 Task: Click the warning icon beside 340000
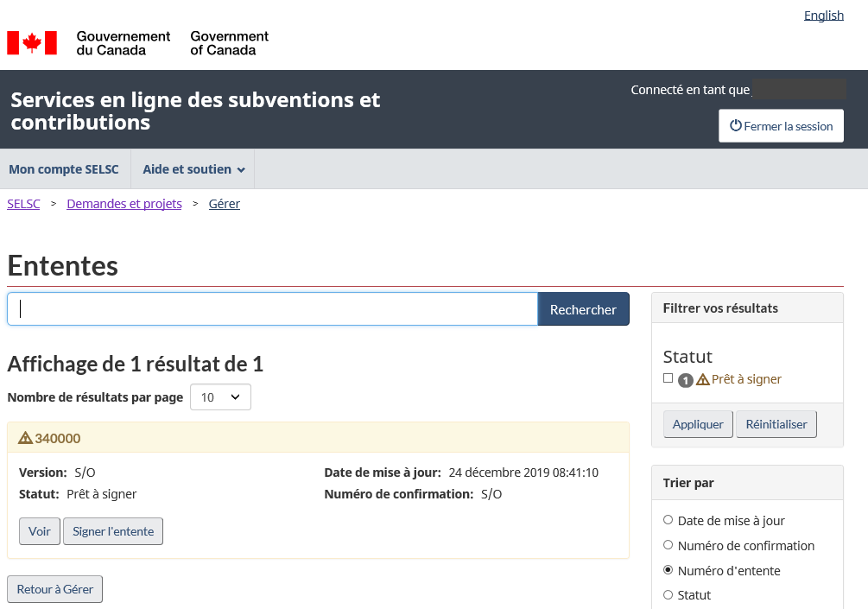pyautogui.click(x=25, y=438)
